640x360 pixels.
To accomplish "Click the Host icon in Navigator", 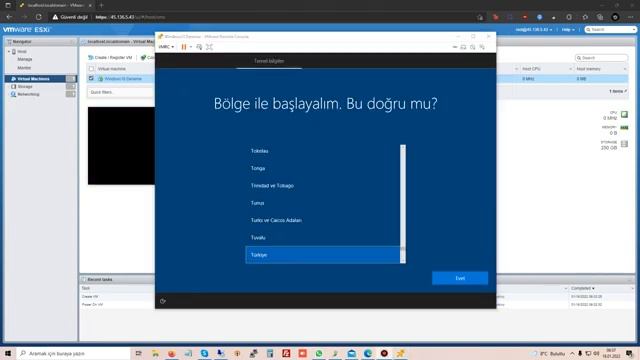I will pyautogui.click(x=14, y=52).
